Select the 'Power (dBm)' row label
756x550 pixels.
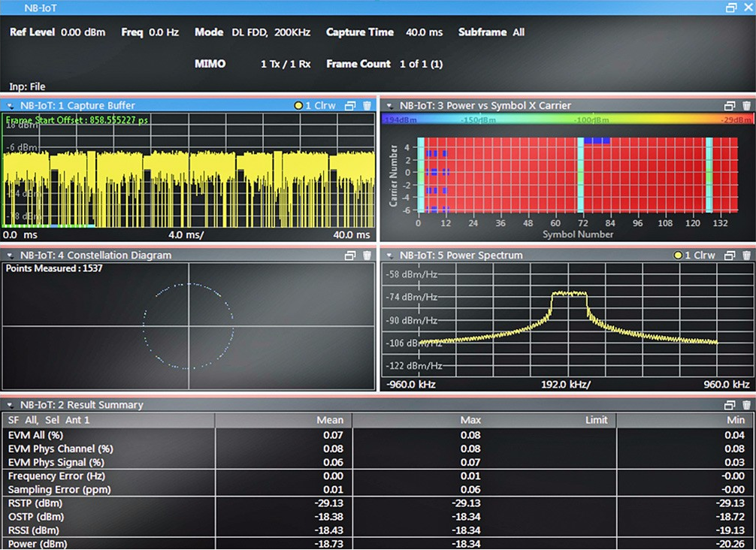[x=38, y=544]
